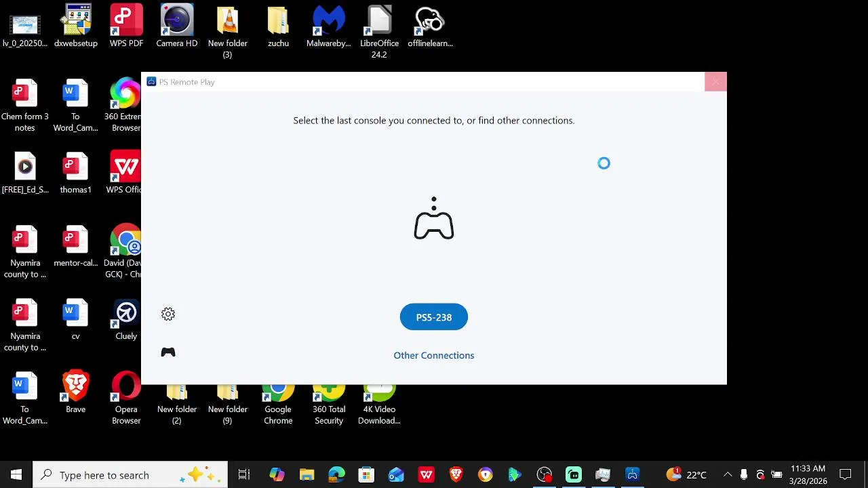Open PS Remote Play settings gear

coord(168,314)
